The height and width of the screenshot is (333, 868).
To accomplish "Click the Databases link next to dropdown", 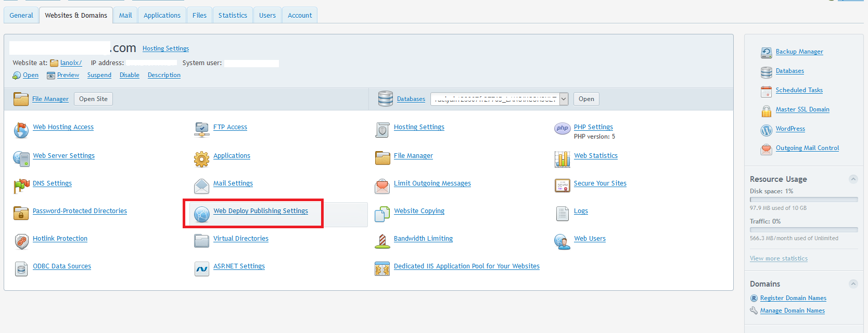I will 411,99.
